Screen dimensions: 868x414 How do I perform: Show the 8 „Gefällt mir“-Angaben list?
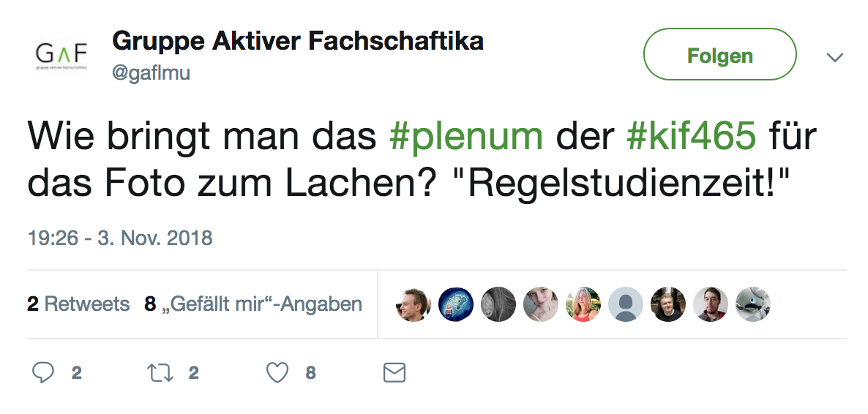[253, 304]
